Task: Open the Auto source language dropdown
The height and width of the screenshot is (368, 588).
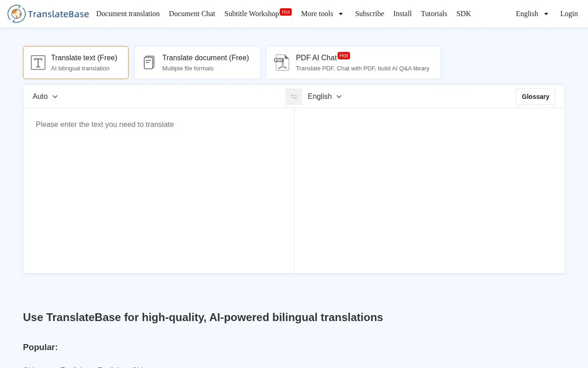Action: click(x=45, y=97)
